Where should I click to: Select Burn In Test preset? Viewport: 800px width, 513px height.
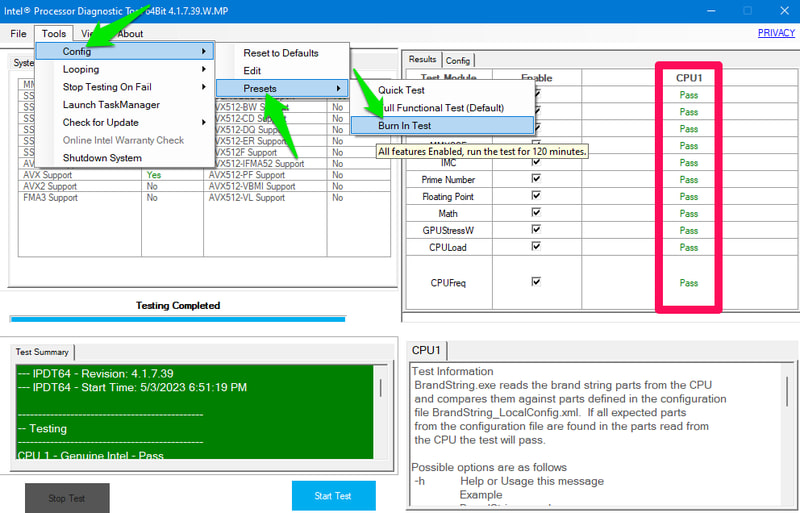pyautogui.click(x=405, y=126)
